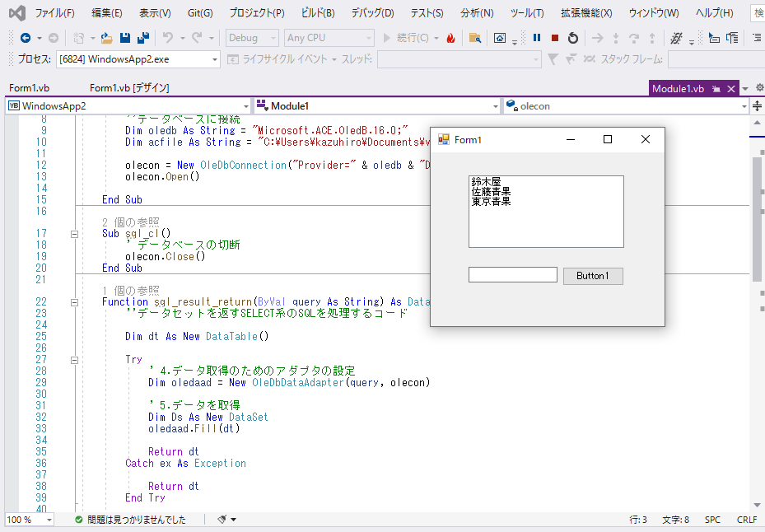Click the Hot Reload flame icon
This screenshot has width=765, height=532.
tap(450, 38)
